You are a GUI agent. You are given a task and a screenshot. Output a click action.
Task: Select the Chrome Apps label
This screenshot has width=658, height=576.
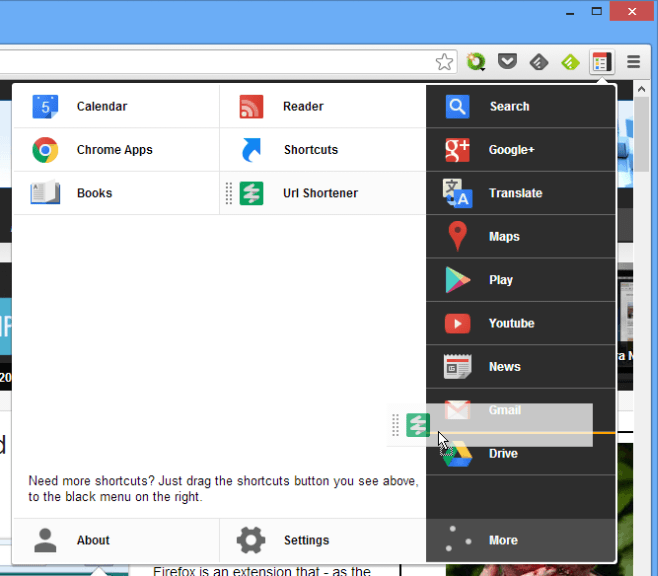coord(115,150)
